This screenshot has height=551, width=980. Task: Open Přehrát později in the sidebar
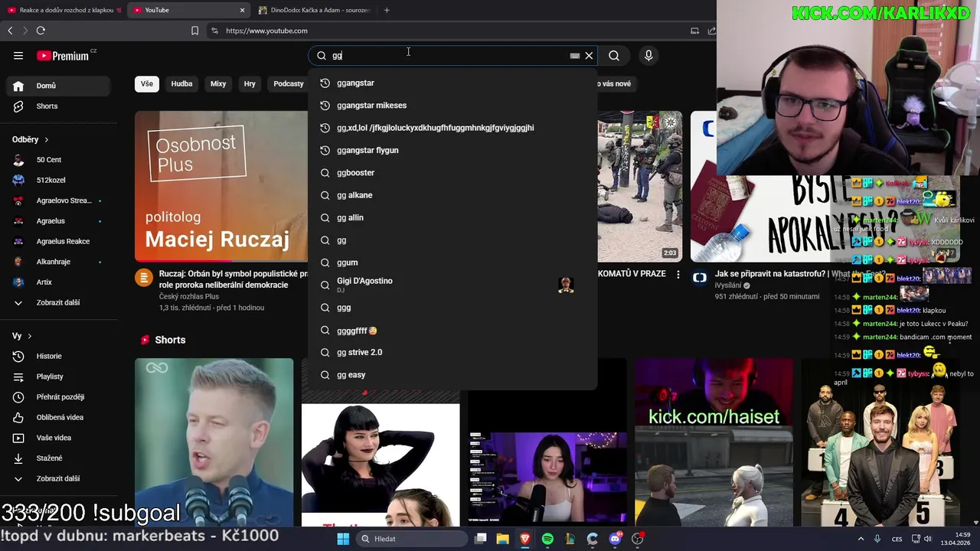tap(58, 397)
